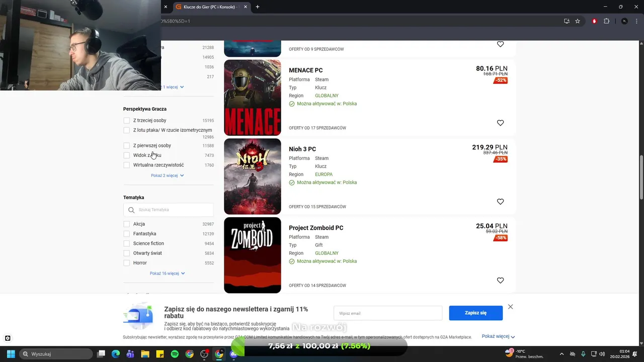The height and width of the screenshot is (362, 644).
Task: Launch Microsoft Edge from the taskbar
Action: click(116, 354)
